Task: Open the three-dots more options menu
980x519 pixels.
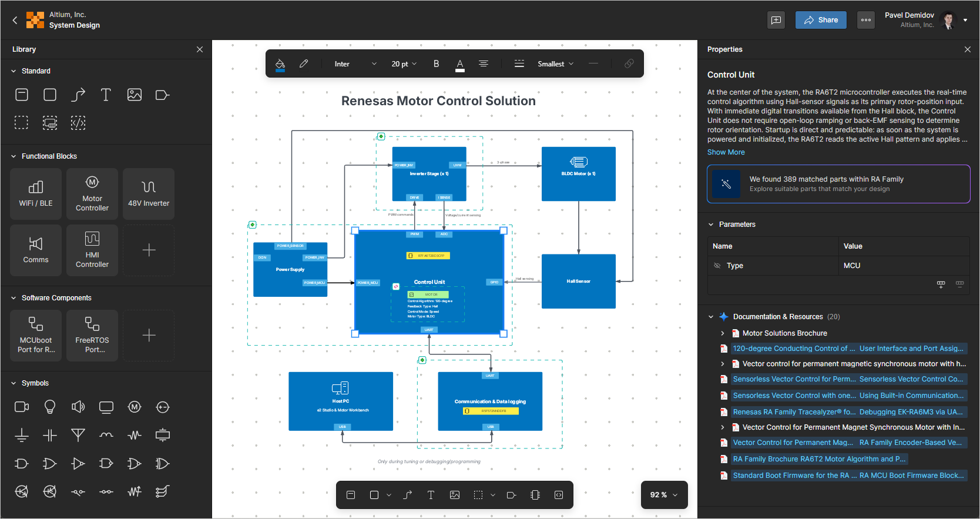Action: point(866,20)
